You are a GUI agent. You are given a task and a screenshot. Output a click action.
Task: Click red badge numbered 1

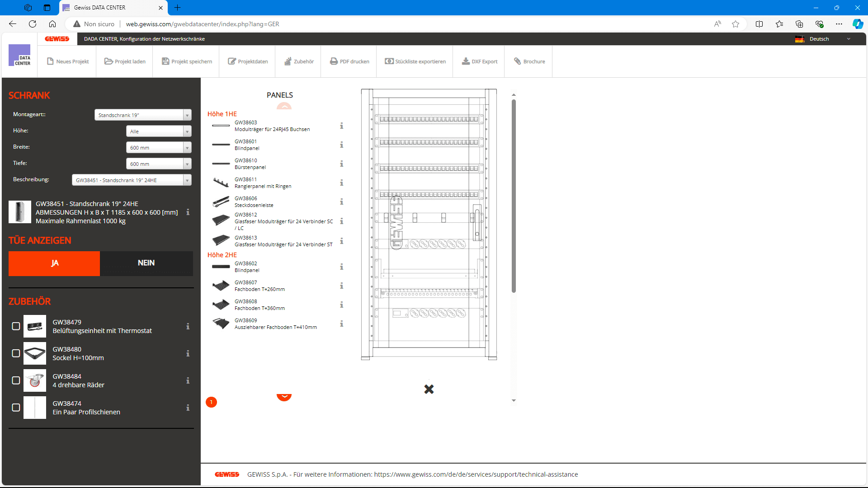coord(211,402)
